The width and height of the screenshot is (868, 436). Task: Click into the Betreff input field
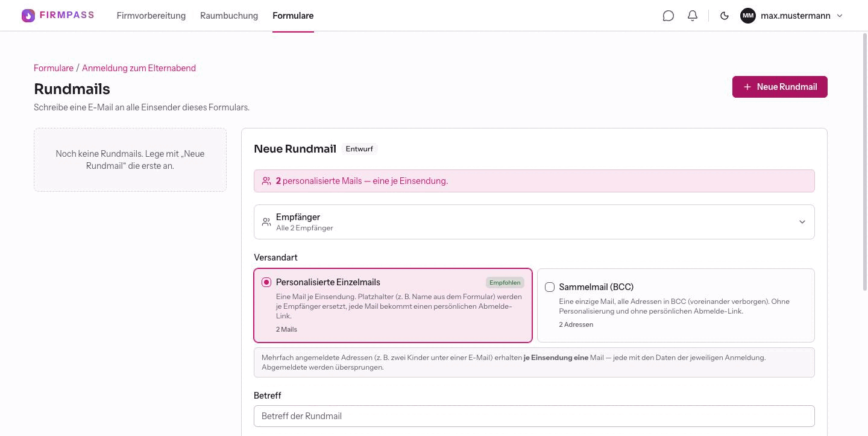(534, 416)
